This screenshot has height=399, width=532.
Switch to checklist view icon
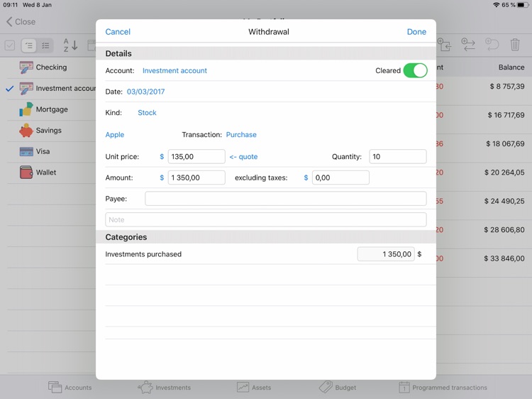pyautogui.click(x=45, y=45)
